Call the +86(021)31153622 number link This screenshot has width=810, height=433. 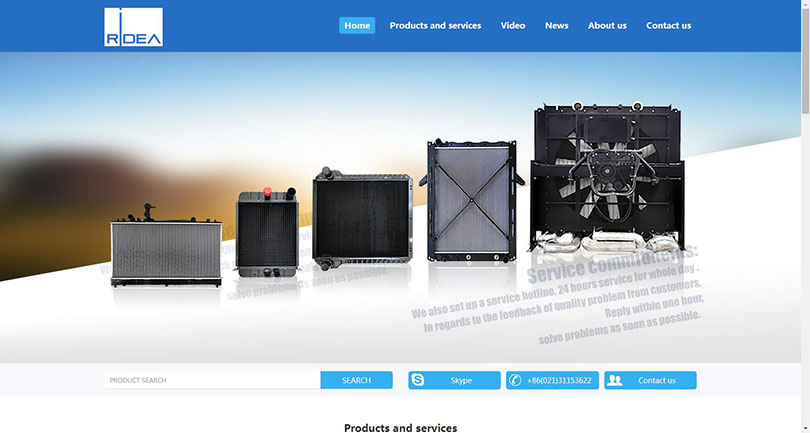coord(559,380)
